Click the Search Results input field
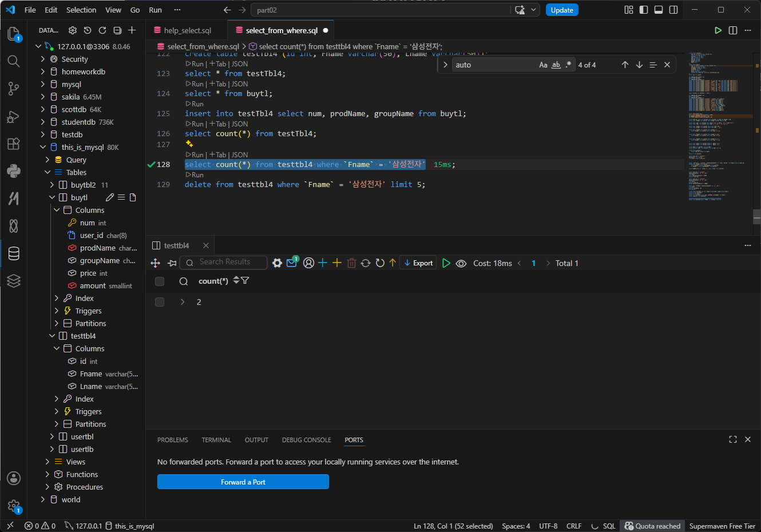This screenshot has height=532, width=761. coord(224,262)
